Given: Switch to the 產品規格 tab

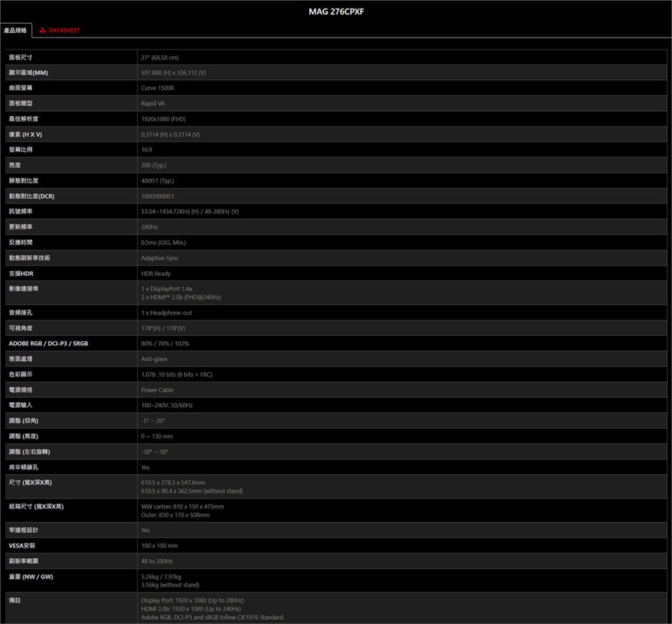Looking at the screenshot, I should point(15,31).
